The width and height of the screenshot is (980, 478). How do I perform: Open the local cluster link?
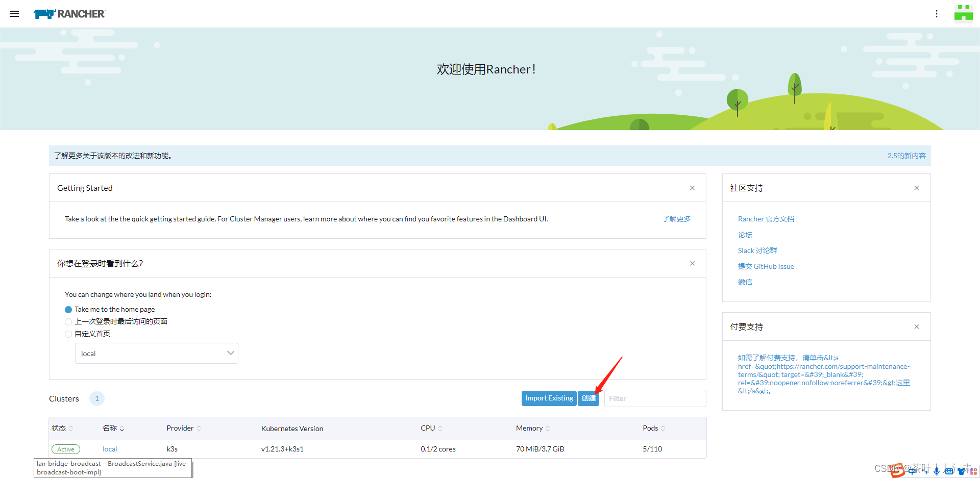point(110,449)
